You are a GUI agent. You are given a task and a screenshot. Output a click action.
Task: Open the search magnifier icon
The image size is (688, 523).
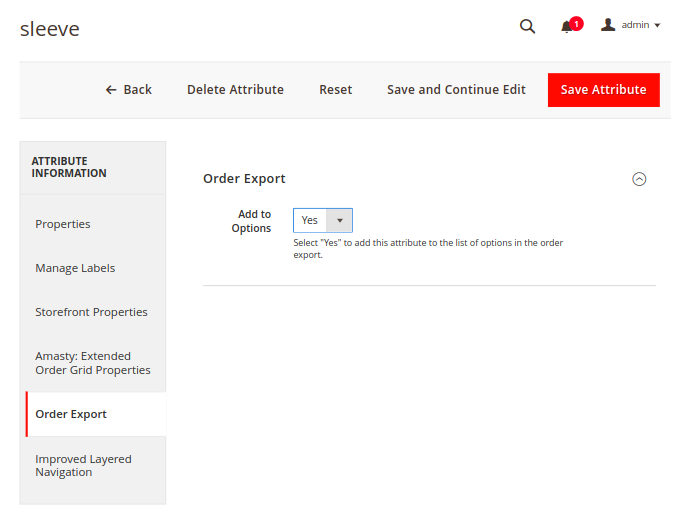[x=527, y=26]
